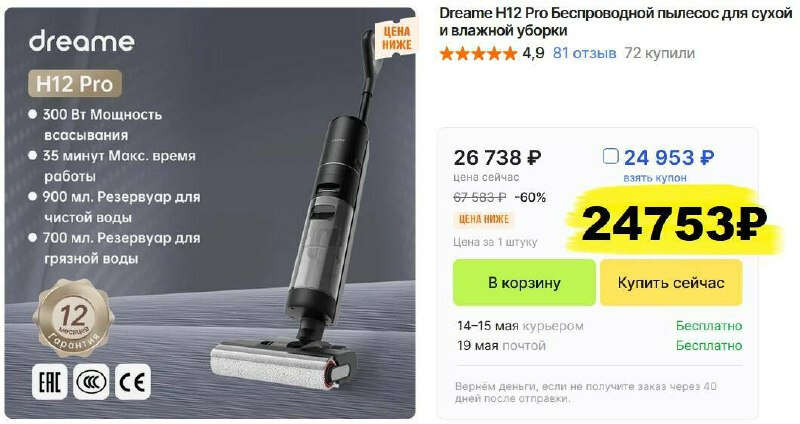Click the взять купон link
This screenshot has width=800, height=424.
[x=655, y=178]
